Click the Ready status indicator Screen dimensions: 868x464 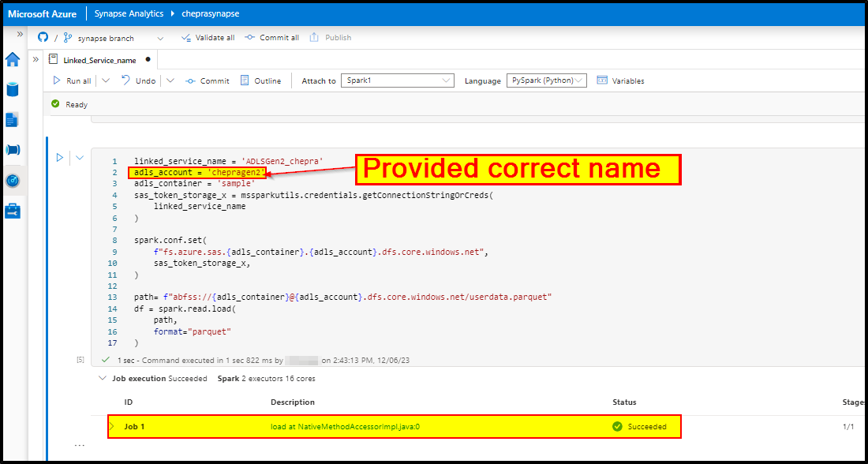pyautogui.click(x=69, y=103)
